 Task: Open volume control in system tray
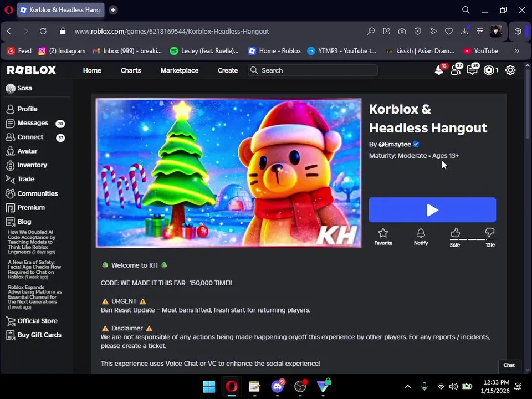point(453,386)
